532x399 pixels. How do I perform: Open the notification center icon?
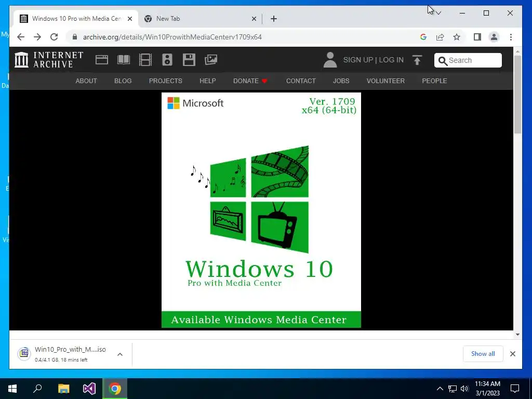click(515, 389)
